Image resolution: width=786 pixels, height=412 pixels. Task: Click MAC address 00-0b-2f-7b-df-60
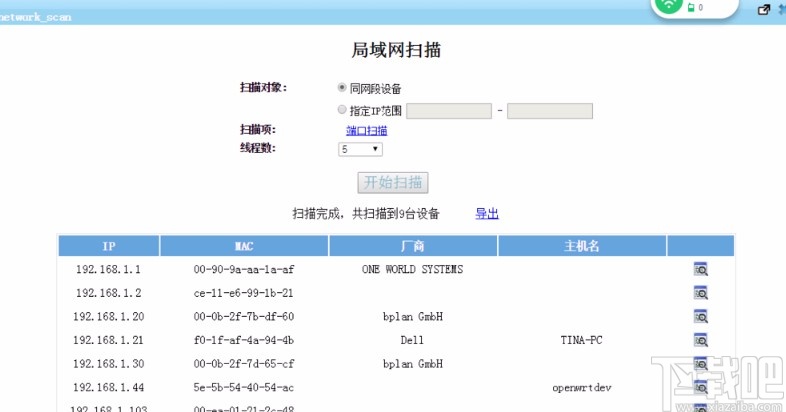(244, 316)
